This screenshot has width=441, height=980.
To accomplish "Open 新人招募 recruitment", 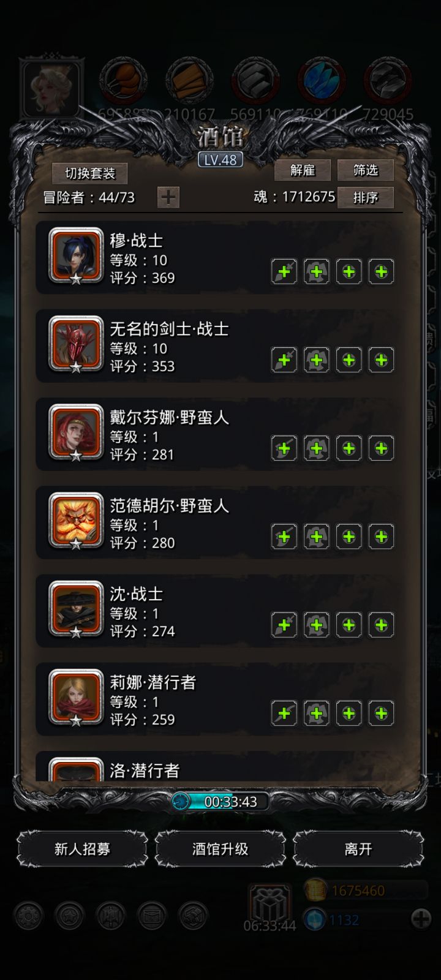I will coord(82,849).
